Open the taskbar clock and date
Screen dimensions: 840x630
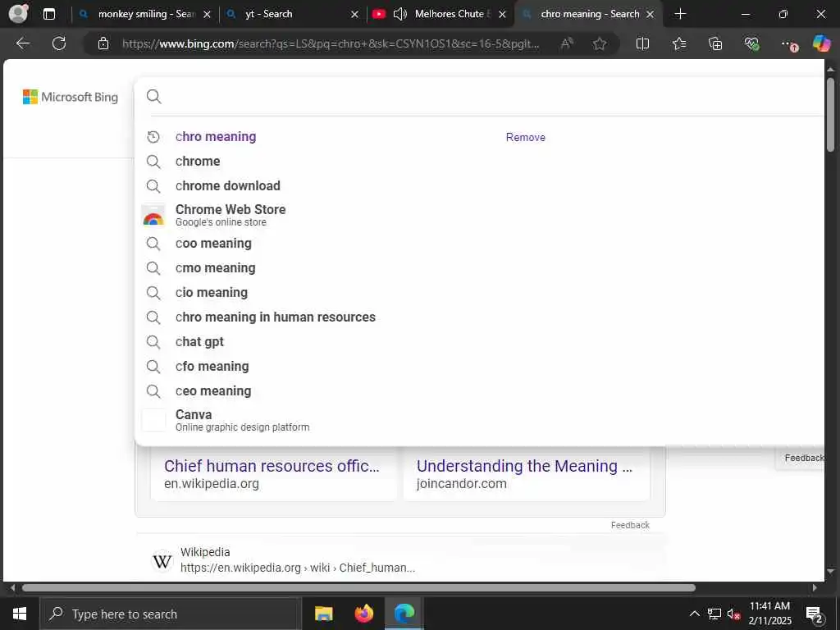769,614
